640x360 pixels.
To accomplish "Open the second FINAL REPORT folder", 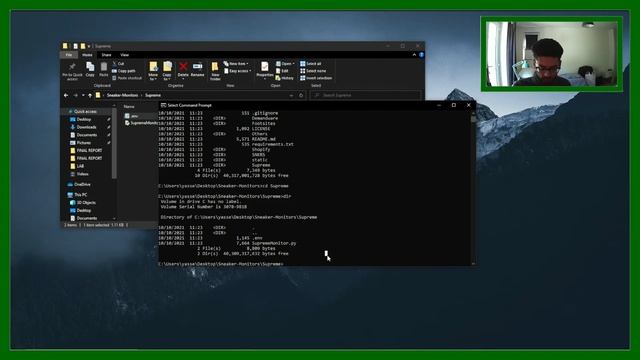I will [x=86, y=158].
